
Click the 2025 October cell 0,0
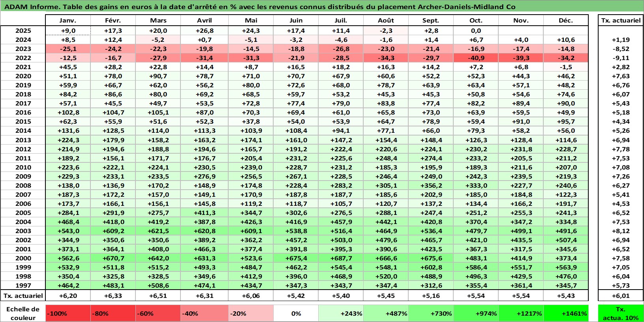[476, 31]
